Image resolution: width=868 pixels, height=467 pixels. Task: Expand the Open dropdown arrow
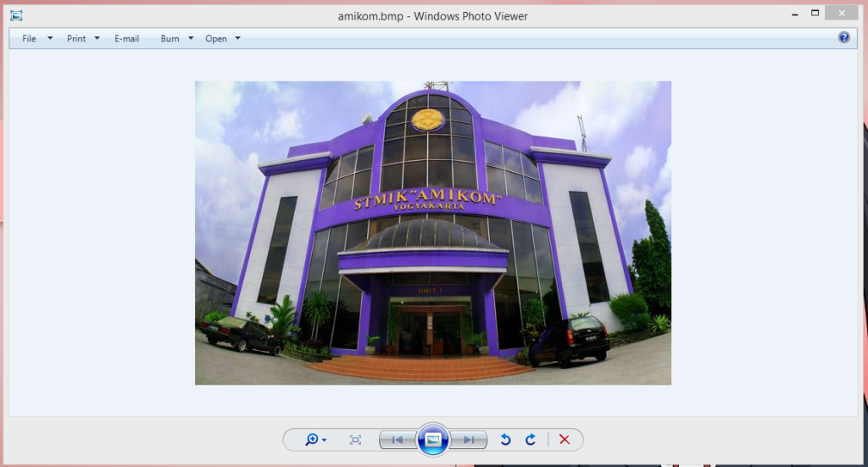[238, 38]
